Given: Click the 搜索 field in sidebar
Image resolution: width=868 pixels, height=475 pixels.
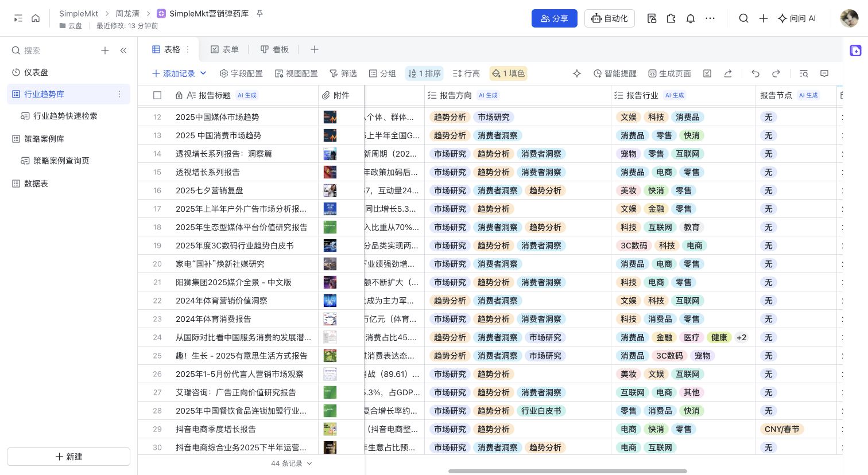Looking at the screenshot, I should coord(52,50).
